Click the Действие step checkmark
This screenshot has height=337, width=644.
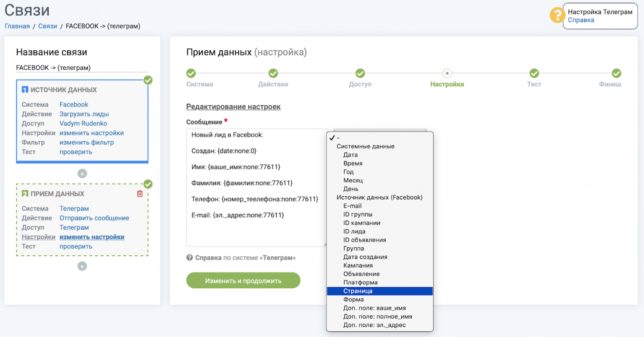273,73
